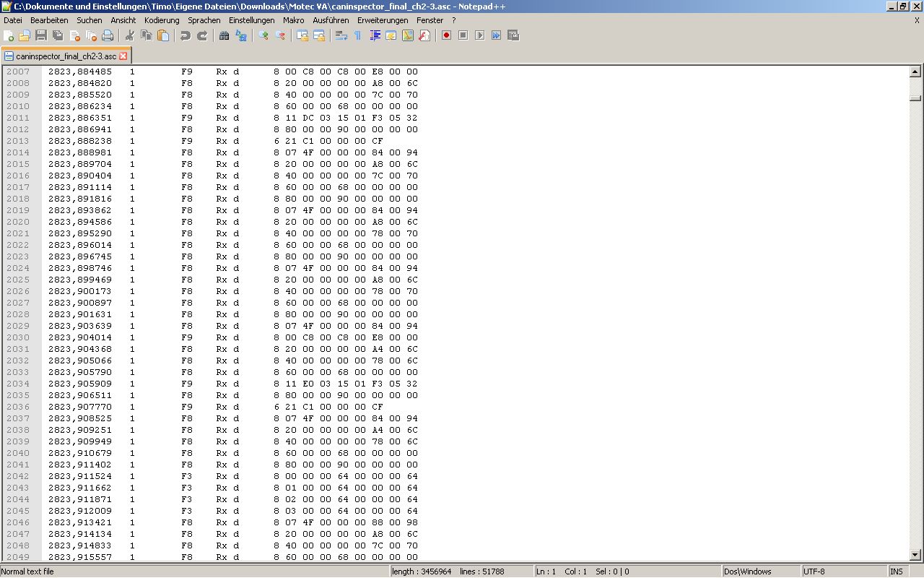Click the Close document toolbar icon
This screenshot has width=924, height=578.
[74, 35]
